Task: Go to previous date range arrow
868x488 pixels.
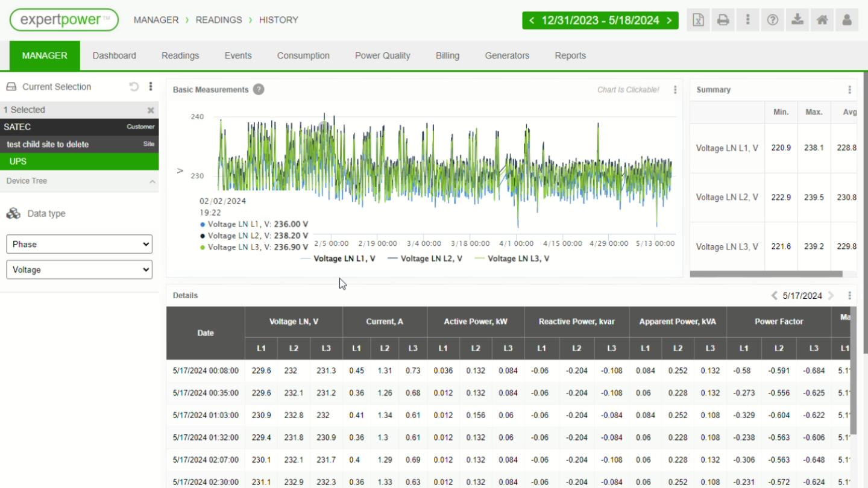Action: click(x=532, y=20)
